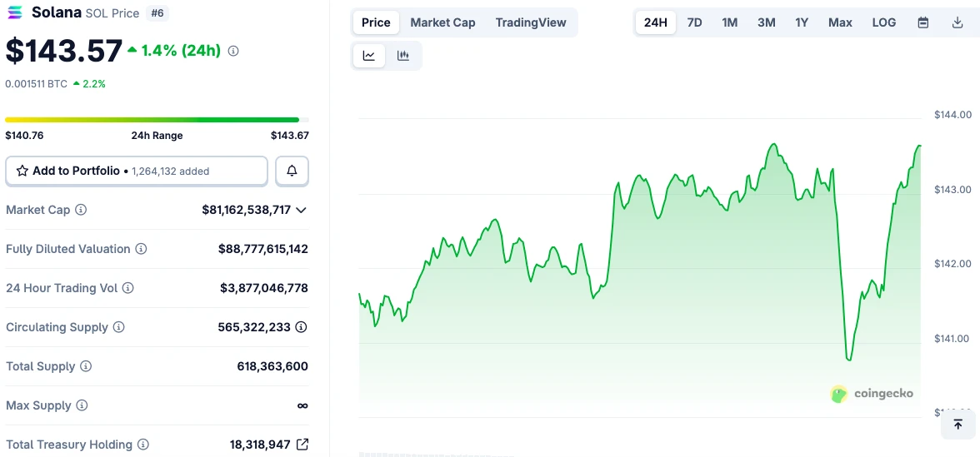Click info icon next to Market Cap
The image size is (980, 457).
pos(81,210)
